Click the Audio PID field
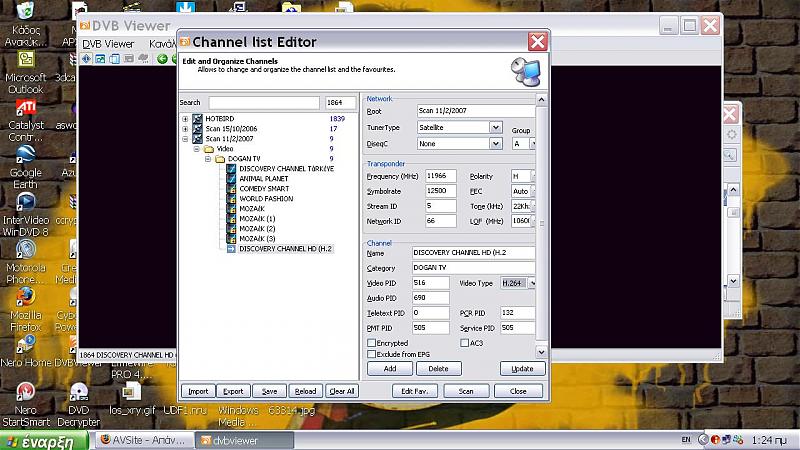800x450 pixels. click(431, 297)
